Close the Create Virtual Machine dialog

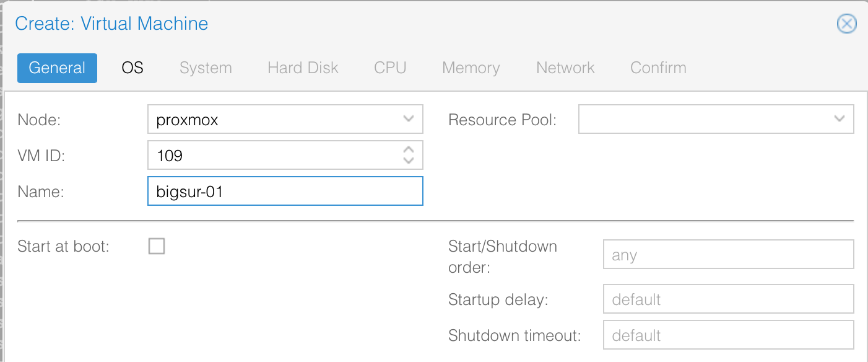846,24
